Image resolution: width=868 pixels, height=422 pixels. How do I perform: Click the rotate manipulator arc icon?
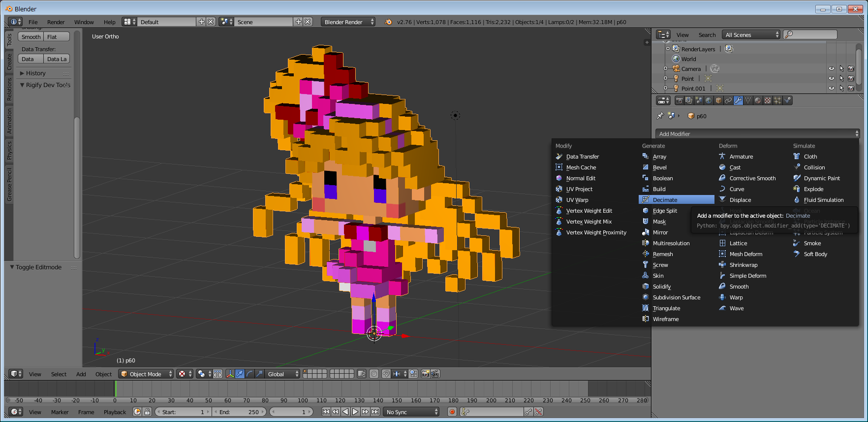pos(249,374)
